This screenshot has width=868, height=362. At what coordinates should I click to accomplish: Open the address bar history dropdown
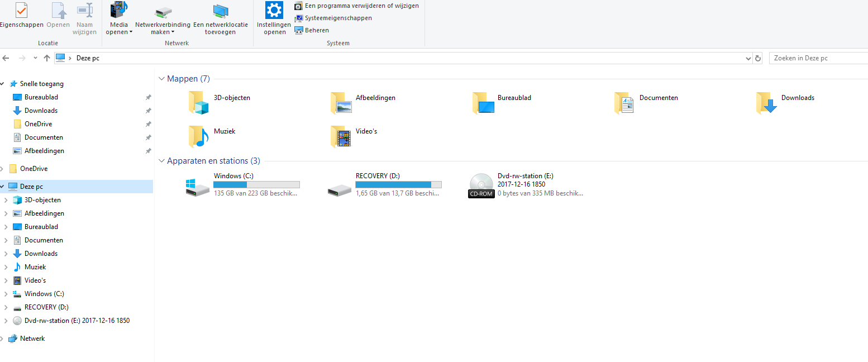pyautogui.click(x=748, y=58)
